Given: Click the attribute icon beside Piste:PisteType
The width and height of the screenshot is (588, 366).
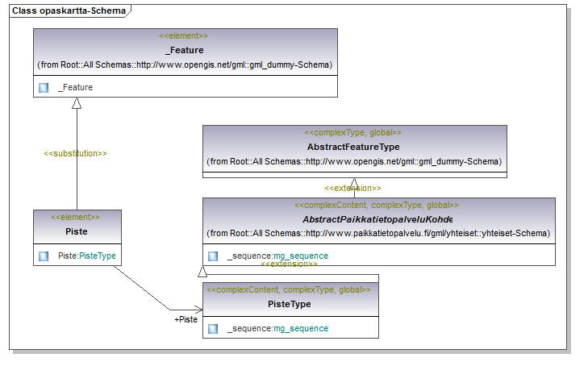Looking at the screenshot, I should pos(44,256).
